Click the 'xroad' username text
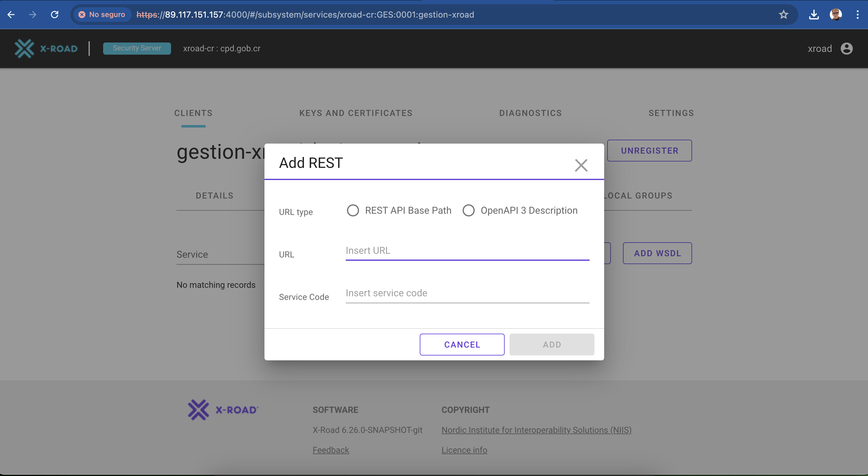 (x=820, y=49)
